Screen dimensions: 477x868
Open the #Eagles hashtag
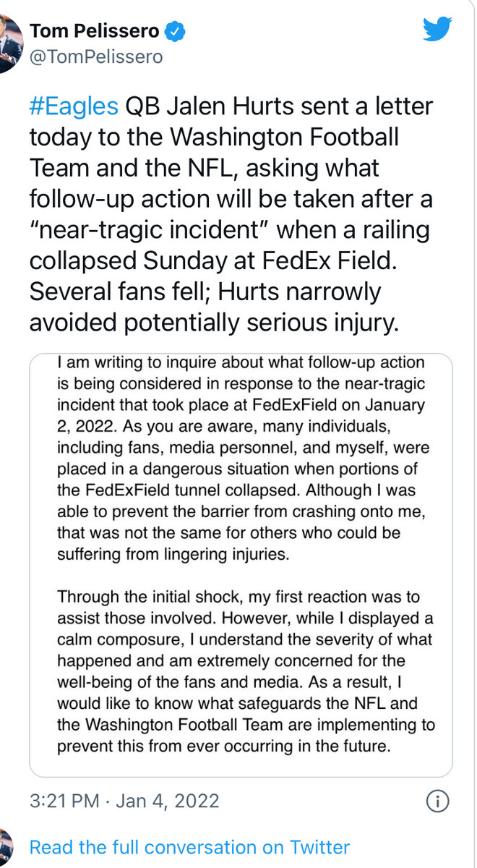point(74,106)
